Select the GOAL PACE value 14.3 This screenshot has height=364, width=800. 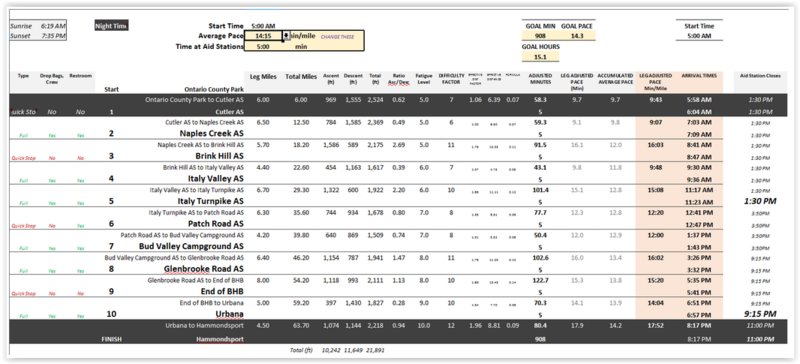tap(577, 36)
